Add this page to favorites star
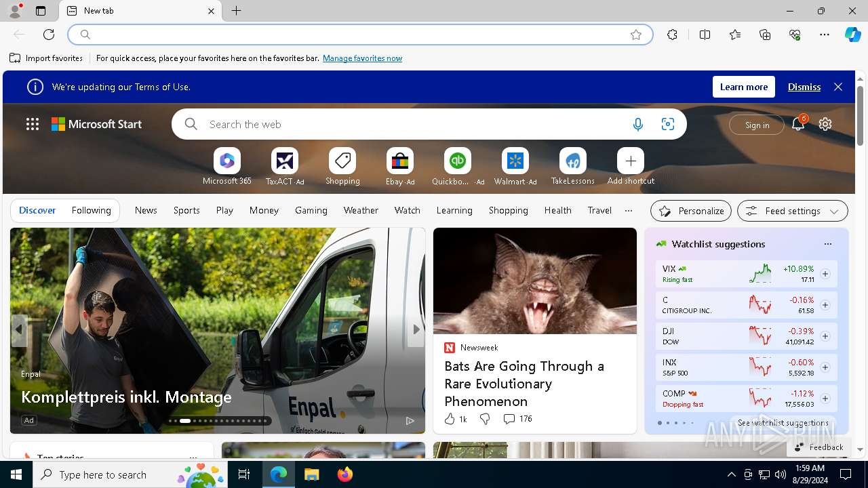868x488 pixels. pyautogui.click(x=636, y=35)
